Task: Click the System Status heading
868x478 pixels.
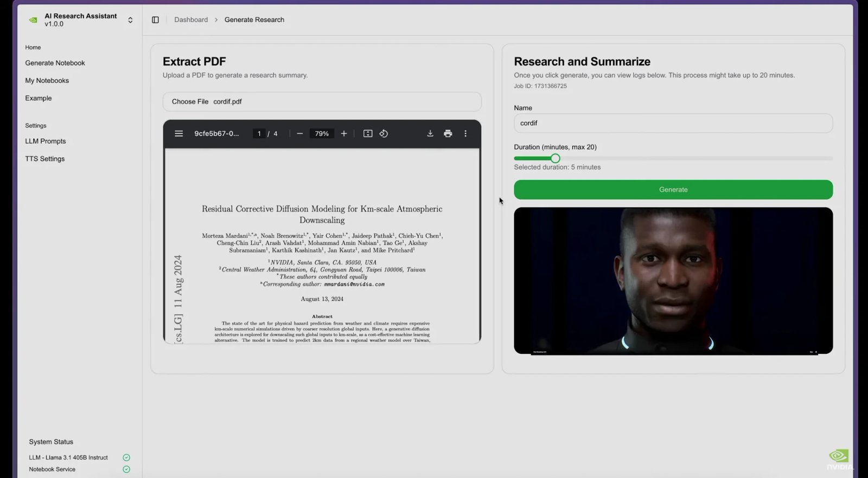Action: 51,442
